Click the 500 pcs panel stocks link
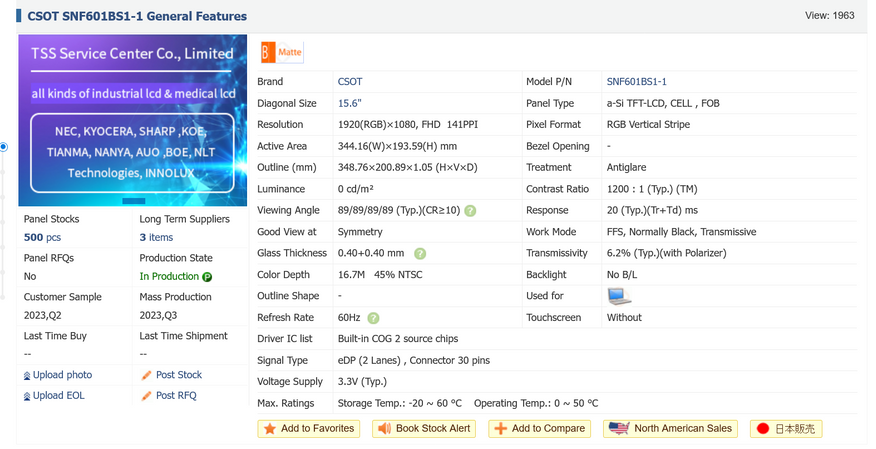Viewport: 876px width, 449px height. (x=42, y=237)
